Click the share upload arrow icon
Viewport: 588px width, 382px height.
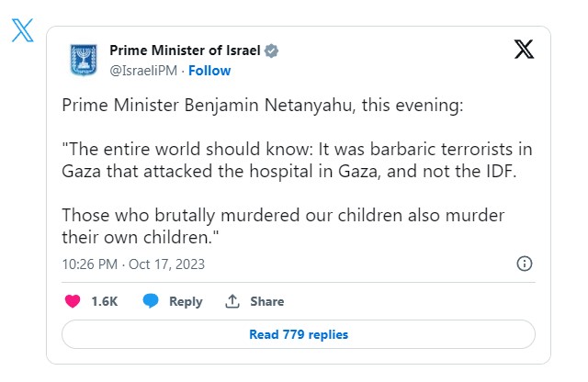click(x=232, y=301)
